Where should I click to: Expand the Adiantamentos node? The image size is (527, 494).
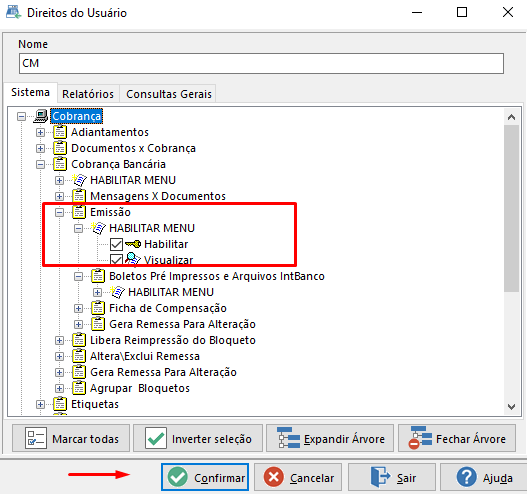pyautogui.click(x=40, y=132)
